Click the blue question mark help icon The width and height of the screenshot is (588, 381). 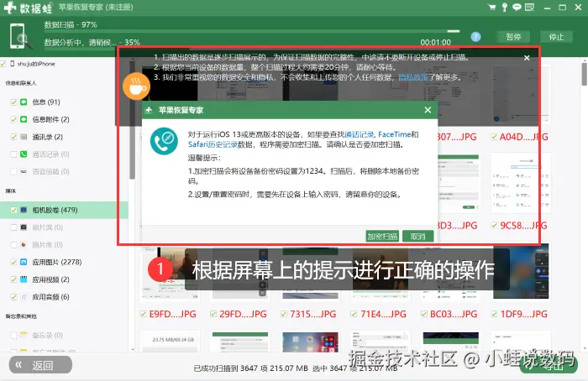[x=475, y=37]
